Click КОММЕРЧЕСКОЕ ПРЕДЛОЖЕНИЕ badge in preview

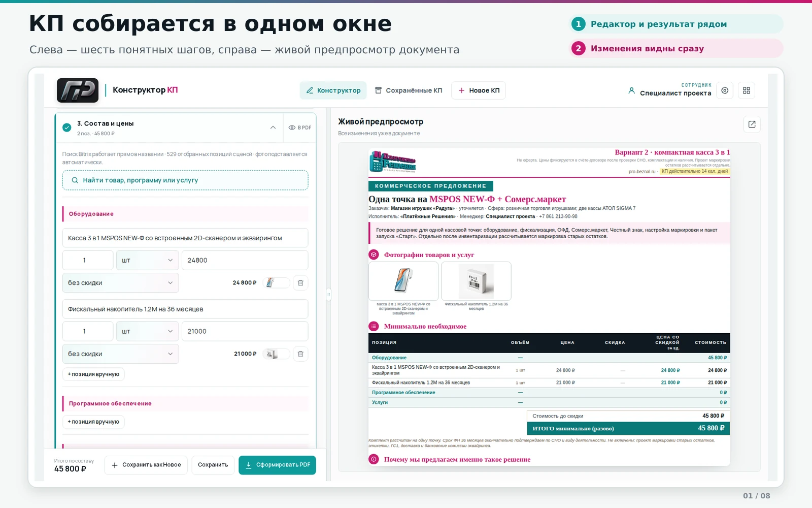pyautogui.click(x=431, y=186)
